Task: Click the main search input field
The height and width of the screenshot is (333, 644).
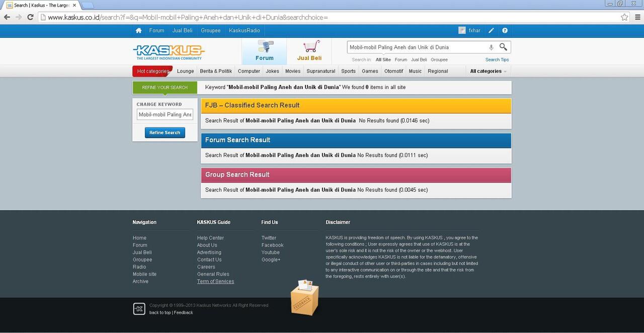Action: click(x=417, y=47)
